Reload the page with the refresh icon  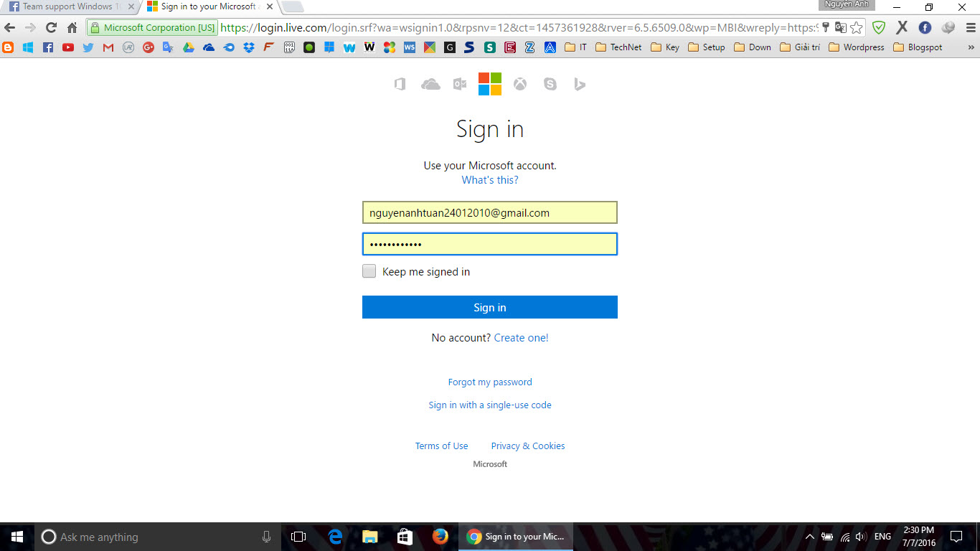tap(51, 28)
